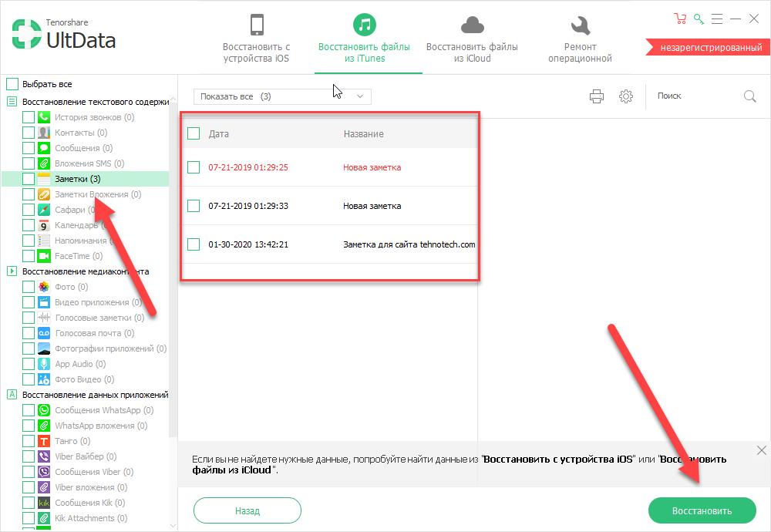Check note dated 07-21-2019 01:29:25

pyautogui.click(x=194, y=167)
